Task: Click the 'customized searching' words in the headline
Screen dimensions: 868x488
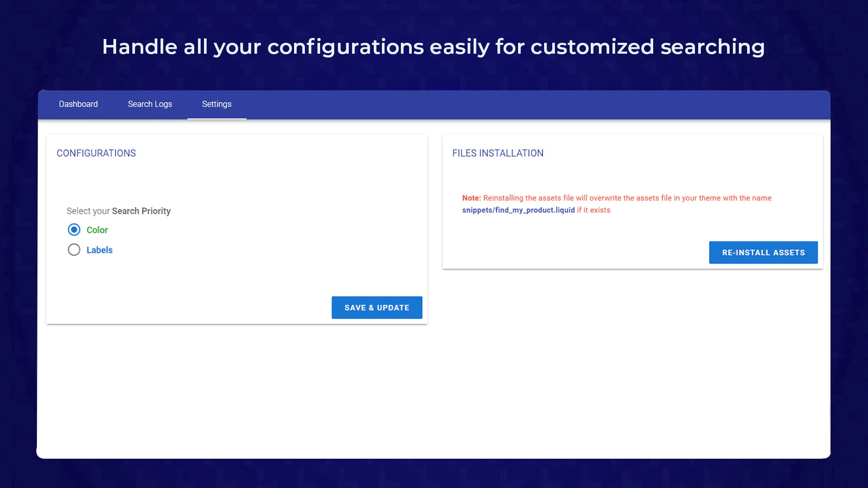Action: click(x=647, y=47)
